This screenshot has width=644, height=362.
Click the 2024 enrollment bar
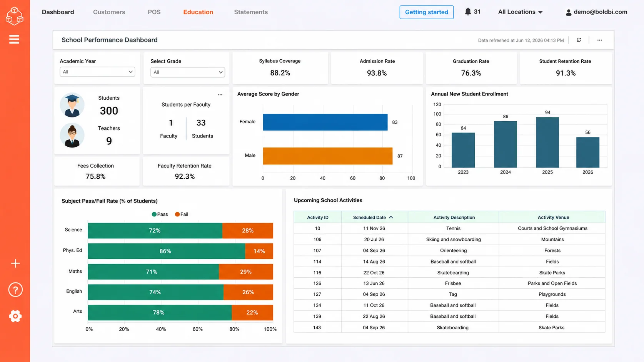click(x=506, y=144)
